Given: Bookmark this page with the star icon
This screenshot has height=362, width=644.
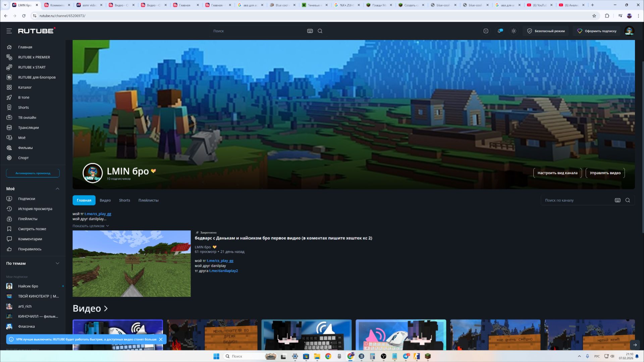Looking at the screenshot, I should tap(594, 16).
